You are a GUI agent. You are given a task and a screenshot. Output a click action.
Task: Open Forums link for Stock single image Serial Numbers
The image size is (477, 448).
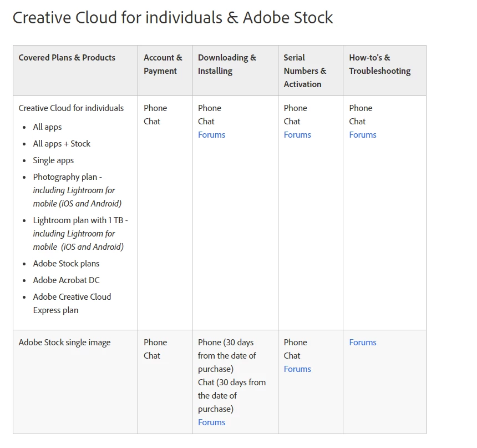(297, 369)
